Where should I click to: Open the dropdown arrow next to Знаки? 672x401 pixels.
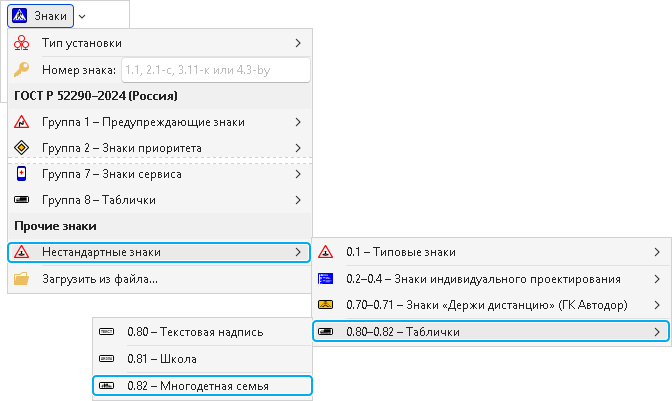(x=82, y=16)
